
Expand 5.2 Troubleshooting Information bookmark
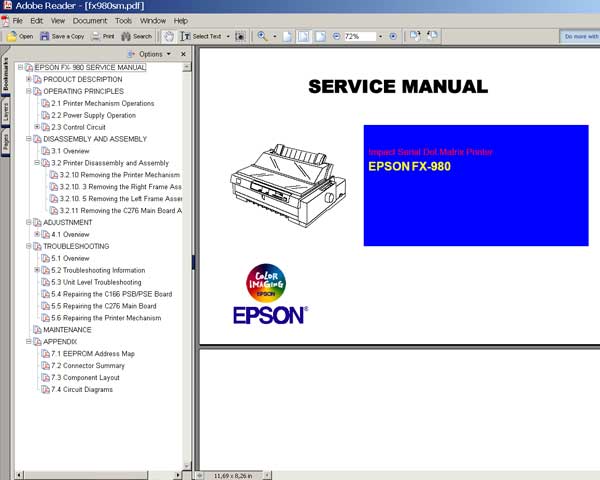37,270
